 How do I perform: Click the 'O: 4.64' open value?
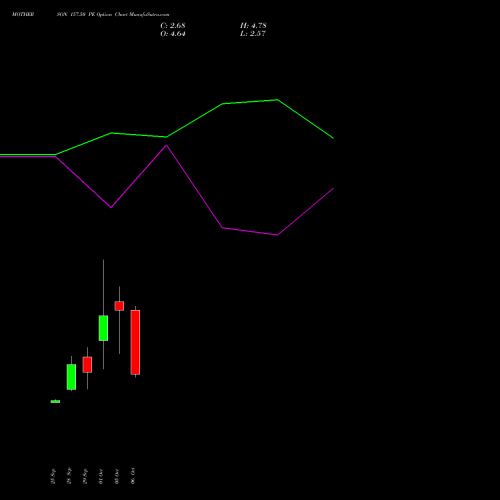173,33
